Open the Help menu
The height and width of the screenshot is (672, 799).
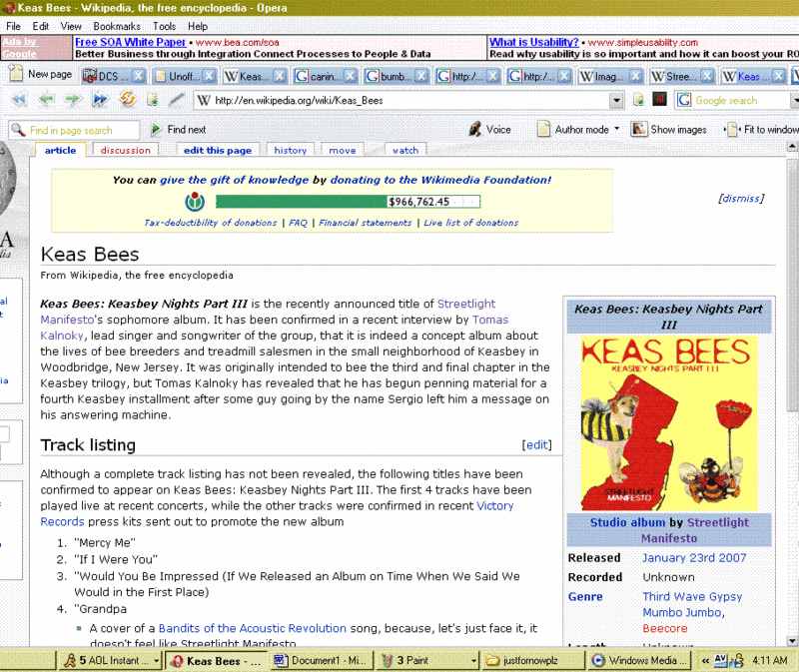tap(198, 27)
